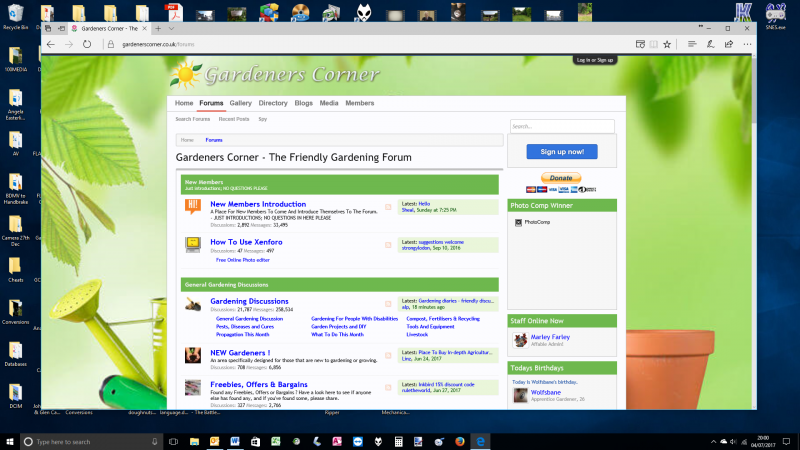Add page to favorites with star icon
This screenshot has height=450, width=800.
point(667,44)
